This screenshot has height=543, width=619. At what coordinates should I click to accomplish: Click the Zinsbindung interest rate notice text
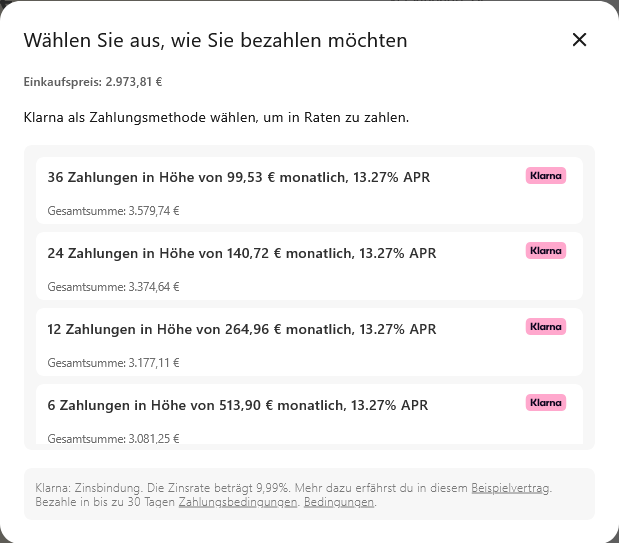[x=200, y=488]
